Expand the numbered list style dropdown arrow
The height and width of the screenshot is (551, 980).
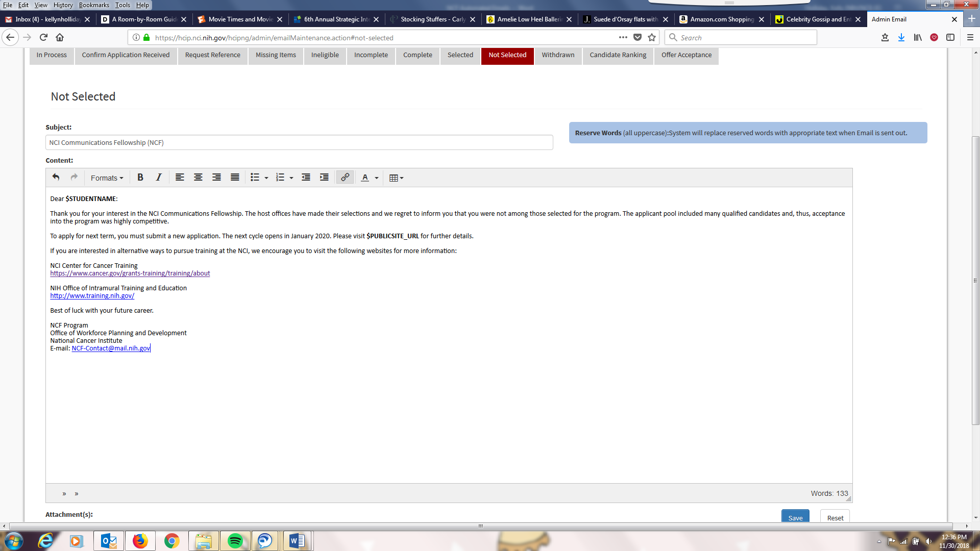pos(291,178)
